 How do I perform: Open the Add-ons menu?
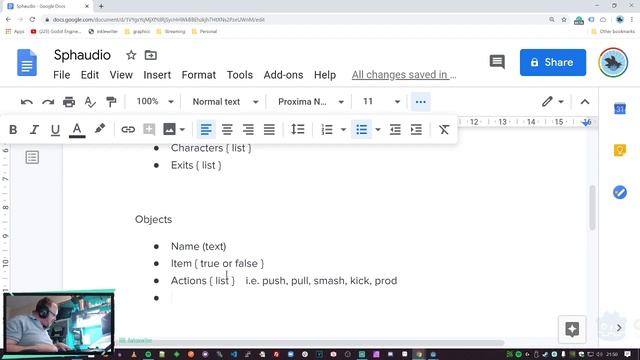(283, 75)
